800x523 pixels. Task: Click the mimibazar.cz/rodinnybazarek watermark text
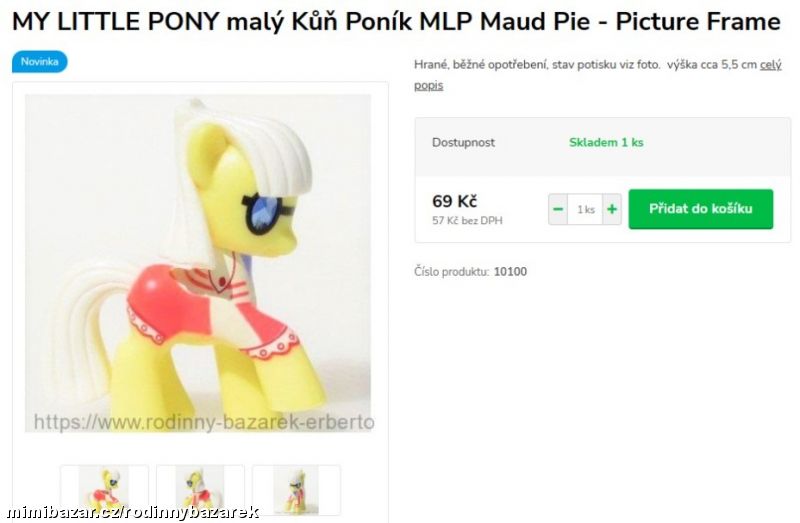click(133, 511)
